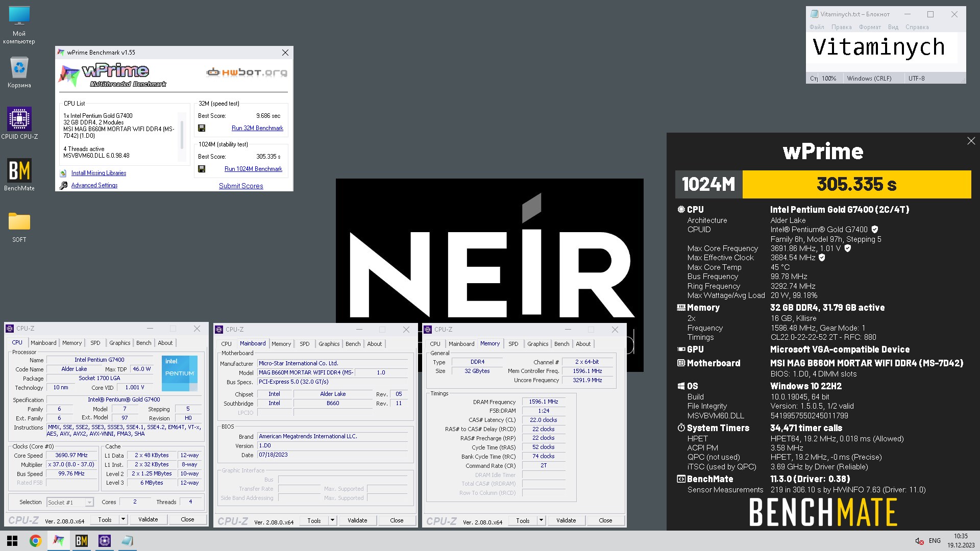The width and height of the screenshot is (980, 551).
Task: Switch to CPU-Z in the taskbar
Action: (x=105, y=541)
